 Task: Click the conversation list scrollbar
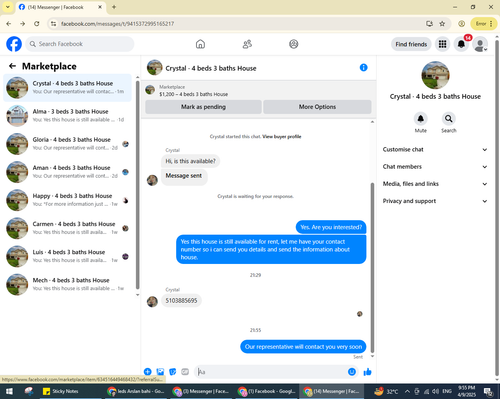[x=137, y=185]
